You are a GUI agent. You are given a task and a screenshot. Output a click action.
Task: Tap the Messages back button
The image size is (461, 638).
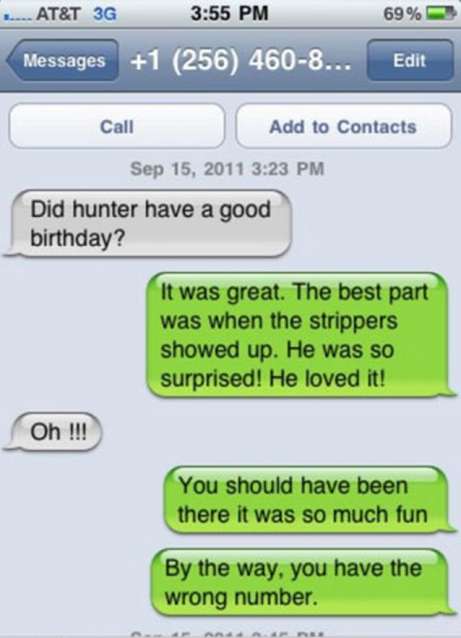tap(63, 61)
